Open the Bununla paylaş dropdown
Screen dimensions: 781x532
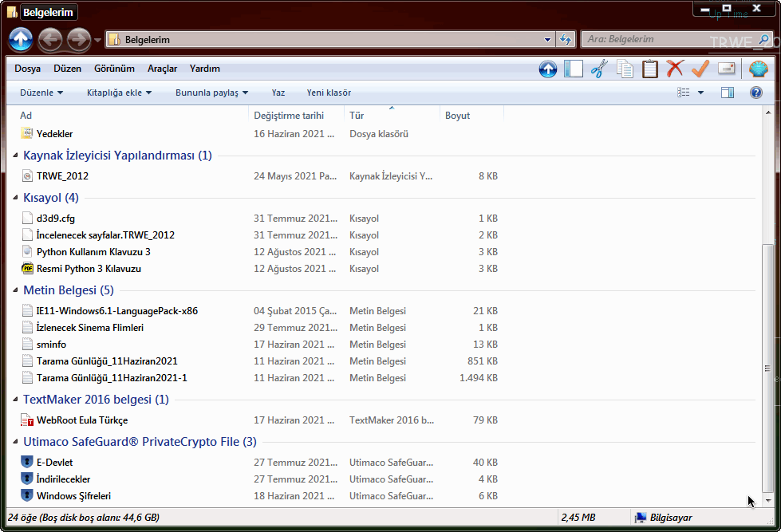click(x=211, y=93)
